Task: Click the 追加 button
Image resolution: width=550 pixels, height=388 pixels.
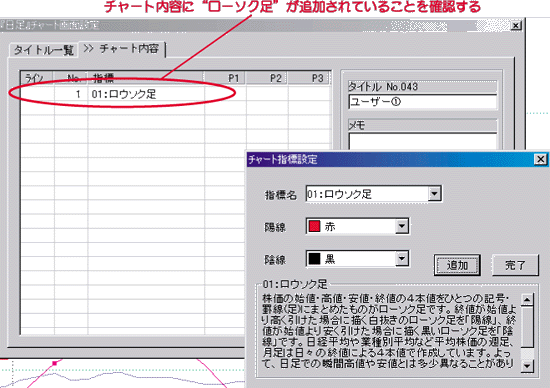Action: click(x=457, y=265)
